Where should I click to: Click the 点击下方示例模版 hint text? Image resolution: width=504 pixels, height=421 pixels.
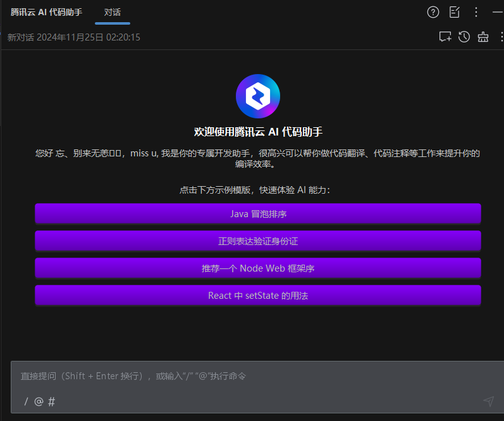point(255,190)
